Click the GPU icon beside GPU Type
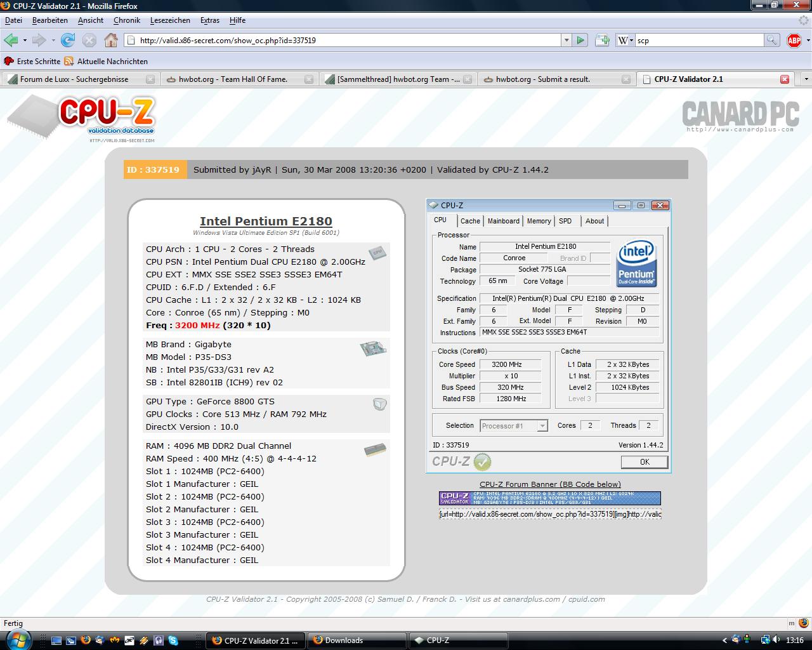Screen dimensions: 812x650 (x=379, y=404)
